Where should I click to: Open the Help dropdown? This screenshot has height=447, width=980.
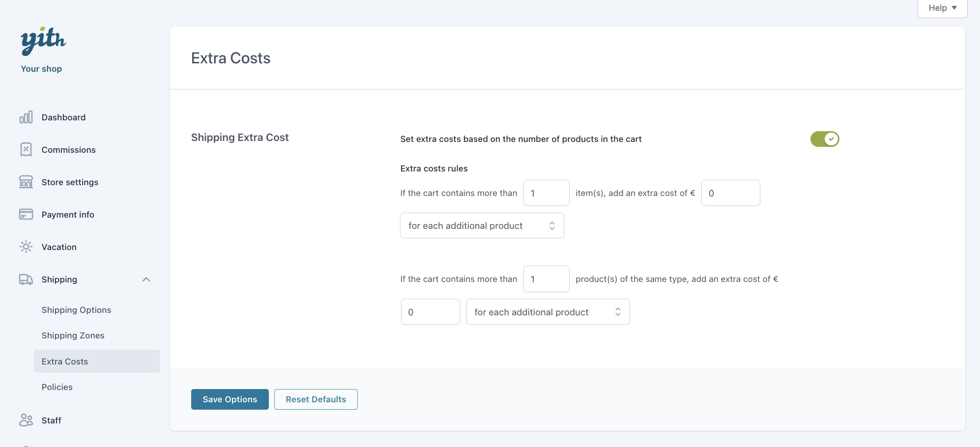coord(942,8)
